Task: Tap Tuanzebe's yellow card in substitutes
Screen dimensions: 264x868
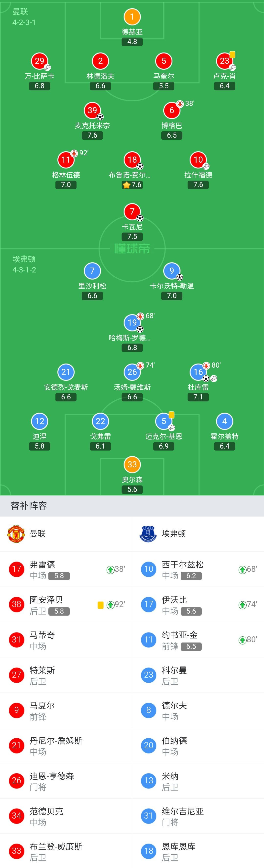Action: pyautogui.click(x=100, y=605)
